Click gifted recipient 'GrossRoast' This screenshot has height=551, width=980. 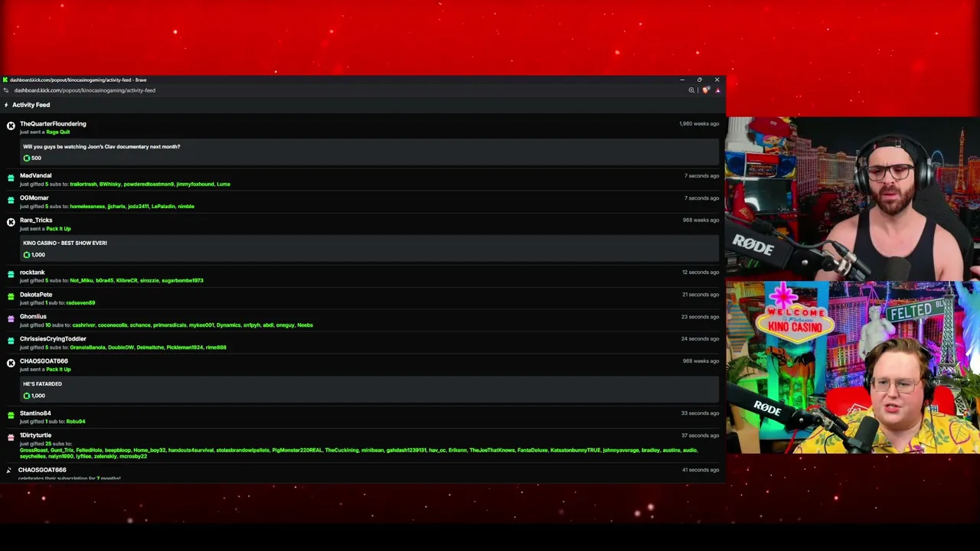click(x=34, y=451)
